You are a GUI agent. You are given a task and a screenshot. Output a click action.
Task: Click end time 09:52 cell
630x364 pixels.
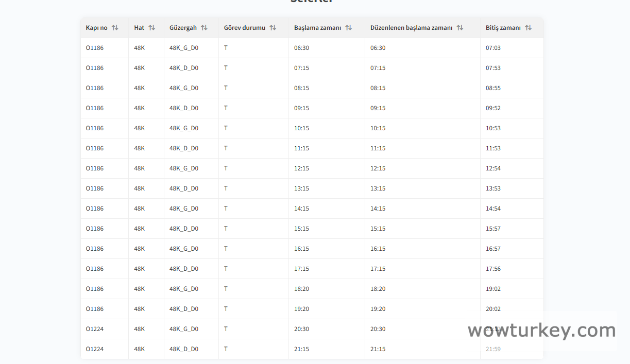tap(493, 108)
